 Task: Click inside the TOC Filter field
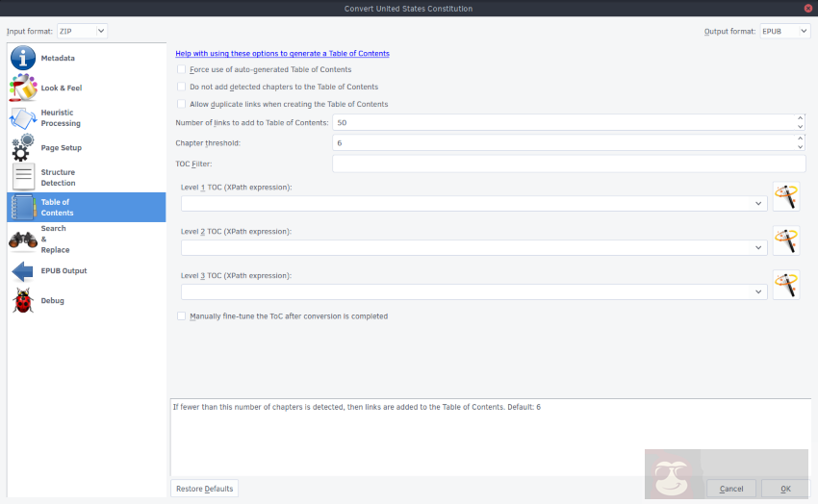click(568, 164)
